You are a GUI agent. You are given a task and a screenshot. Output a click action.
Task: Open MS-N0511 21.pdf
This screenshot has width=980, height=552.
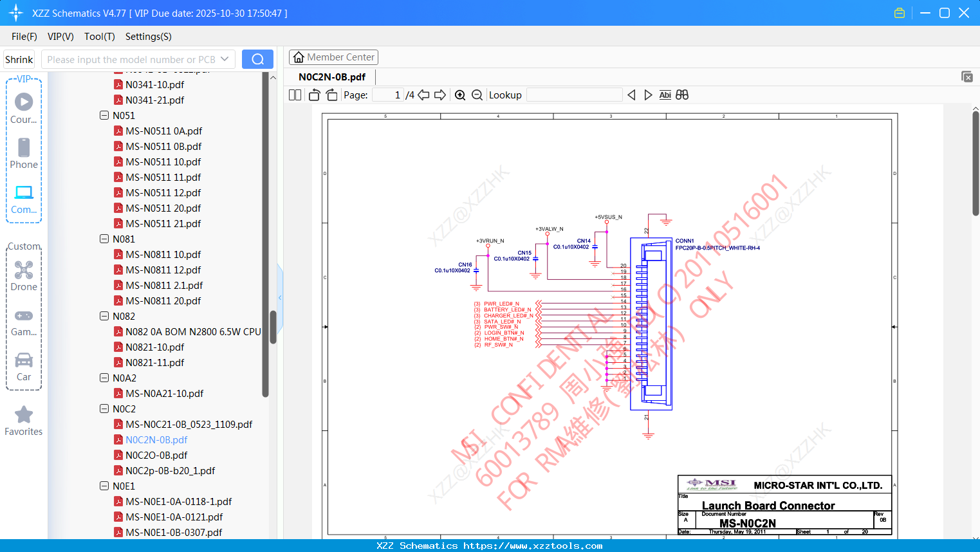tap(163, 224)
